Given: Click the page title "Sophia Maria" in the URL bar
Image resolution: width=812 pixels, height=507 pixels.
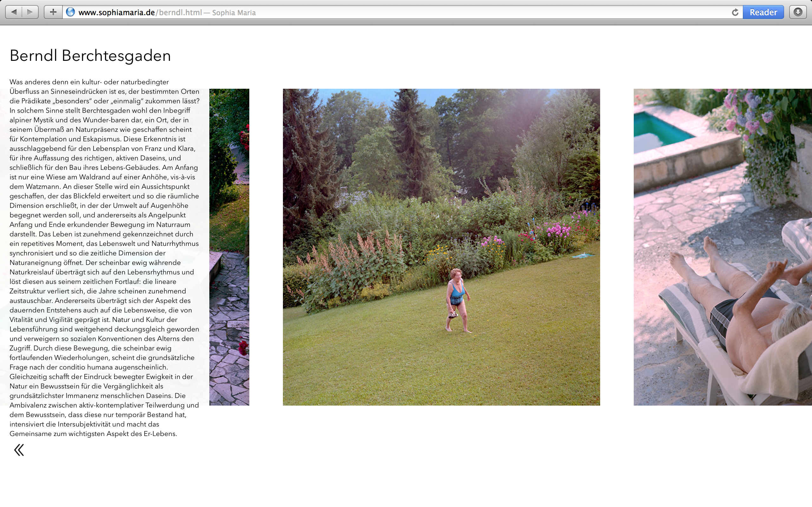Looking at the screenshot, I should point(234,13).
